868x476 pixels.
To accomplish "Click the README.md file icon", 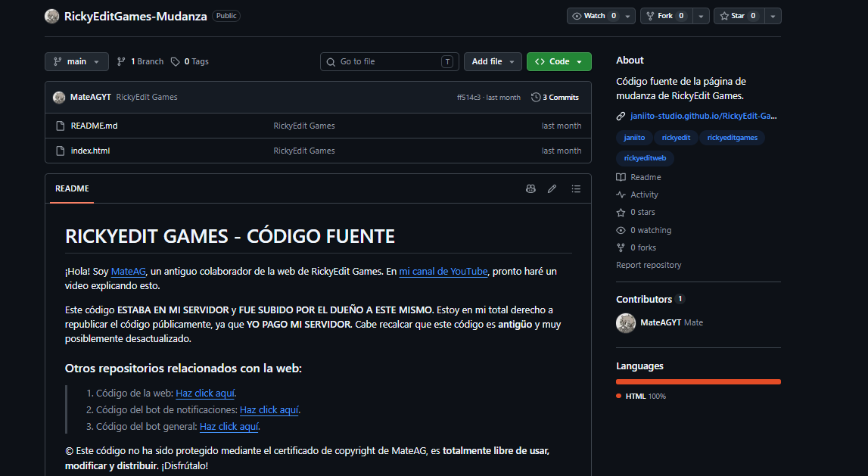I will click(61, 126).
